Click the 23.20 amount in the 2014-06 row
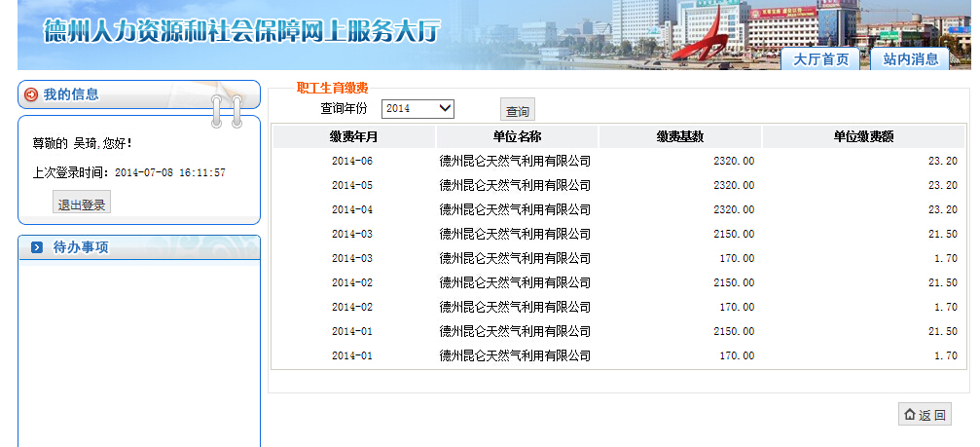Screen dimensions: 980x447 pyautogui.click(x=942, y=161)
